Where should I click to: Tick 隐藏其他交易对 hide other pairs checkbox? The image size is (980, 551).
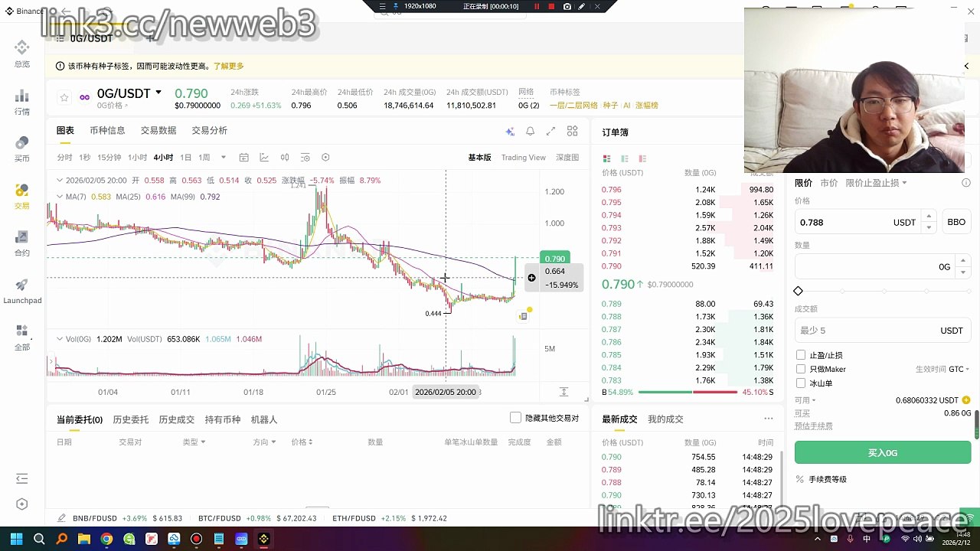coord(516,418)
